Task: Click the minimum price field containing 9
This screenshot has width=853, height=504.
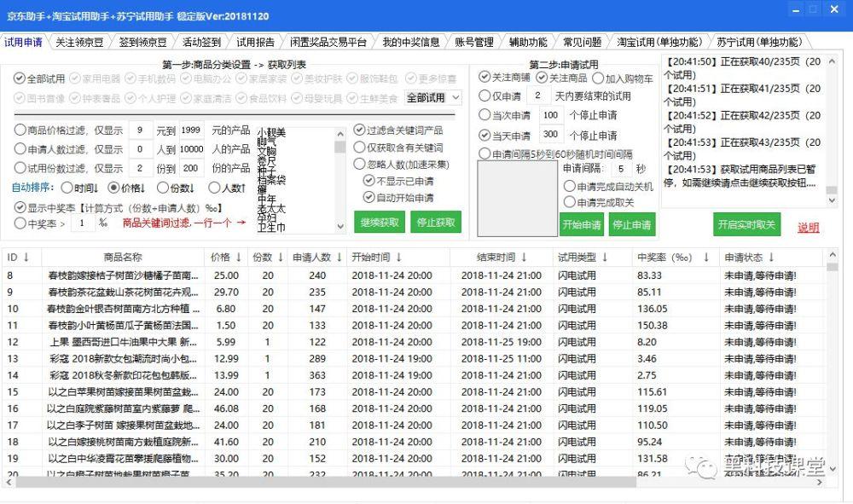Action: tap(141, 130)
